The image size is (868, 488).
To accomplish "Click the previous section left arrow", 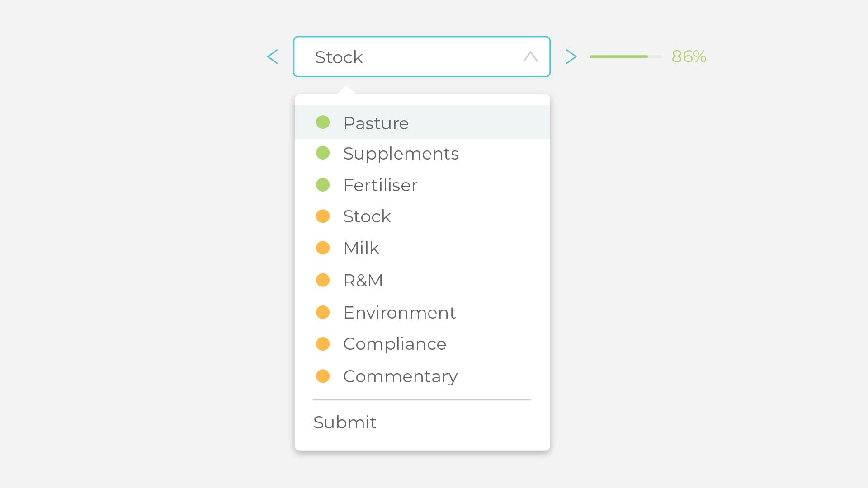I will pyautogui.click(x=273, y=57).
